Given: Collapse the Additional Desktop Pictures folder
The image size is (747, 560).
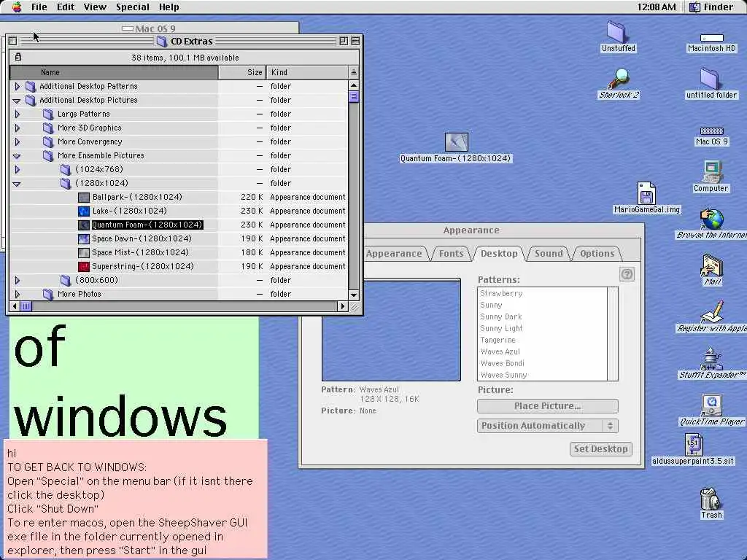Looking at the screenshot, I should [x=17, y=101].
